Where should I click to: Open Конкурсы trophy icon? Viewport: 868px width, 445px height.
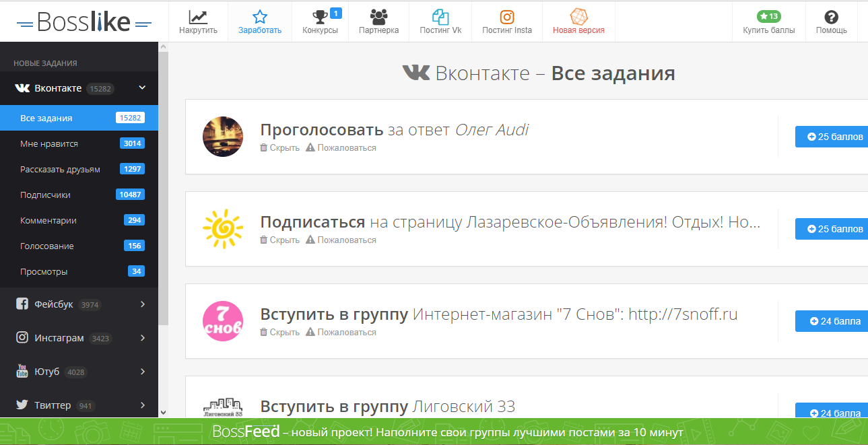tap(320, 17)
